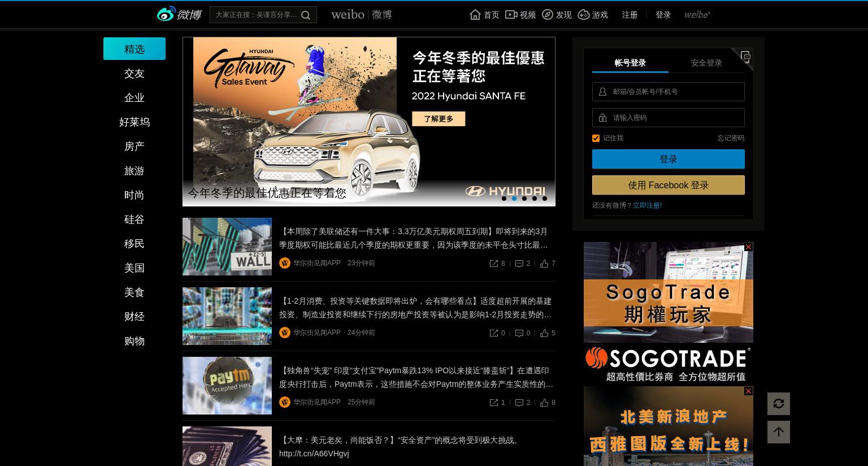Click the blue 登录 login button
The width and height of the screenshot is (868, 466).
click(669, 159)
